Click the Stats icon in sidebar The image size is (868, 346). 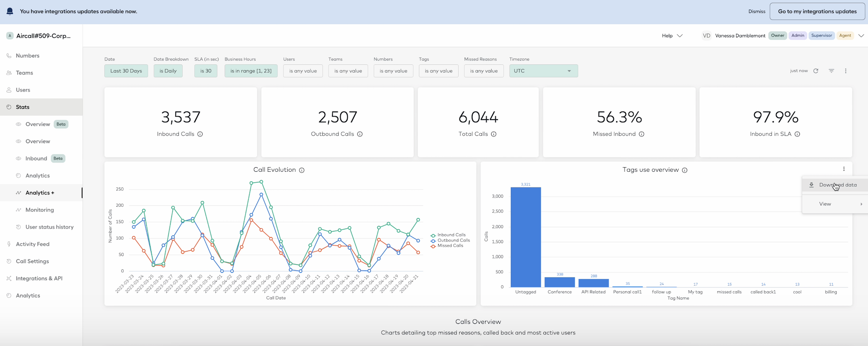tap(9, 107)
